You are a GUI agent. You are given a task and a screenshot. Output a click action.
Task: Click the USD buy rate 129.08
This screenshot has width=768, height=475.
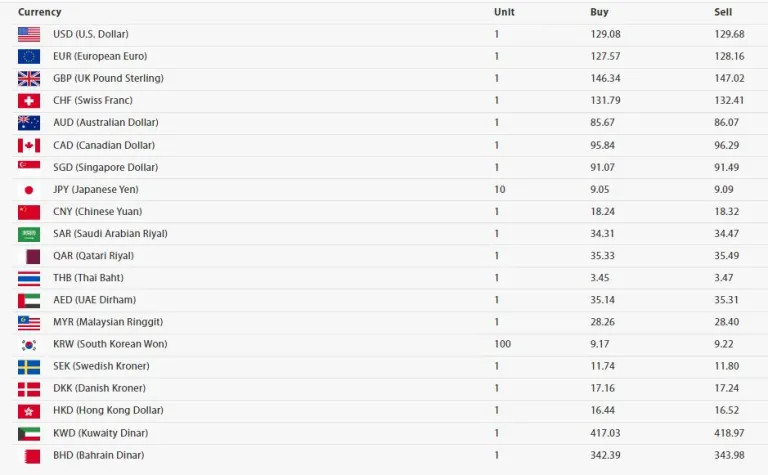pos(605,34)
